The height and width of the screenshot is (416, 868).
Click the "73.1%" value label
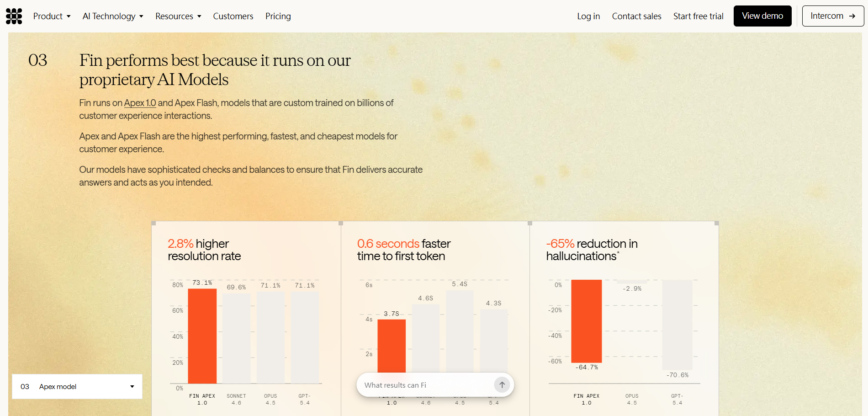202,283
